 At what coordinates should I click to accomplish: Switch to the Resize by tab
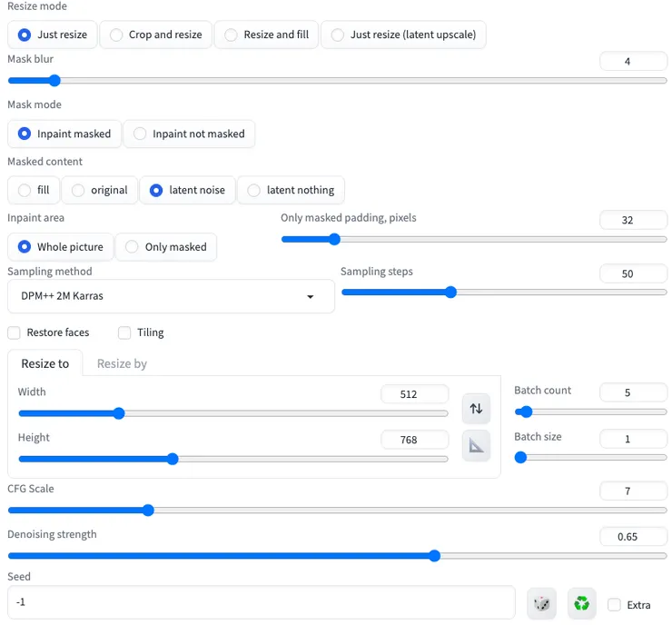click(x=122, y=363)
